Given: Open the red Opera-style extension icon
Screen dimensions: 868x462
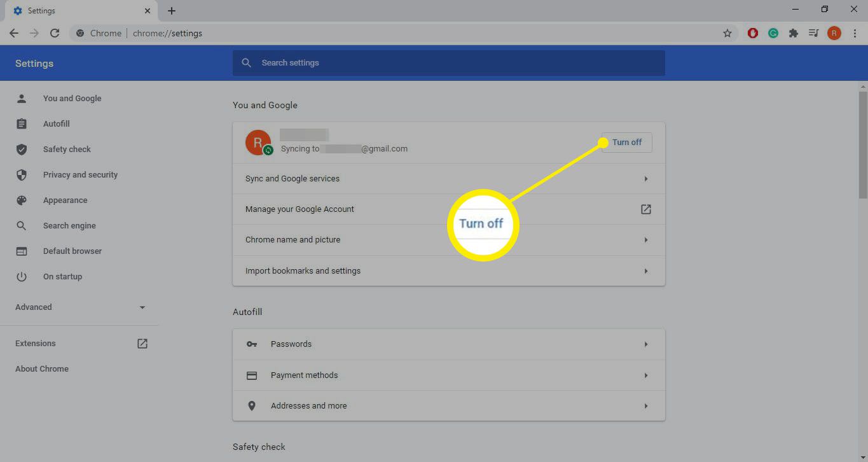Looking at the screenshot, I should tap(753, 33).
